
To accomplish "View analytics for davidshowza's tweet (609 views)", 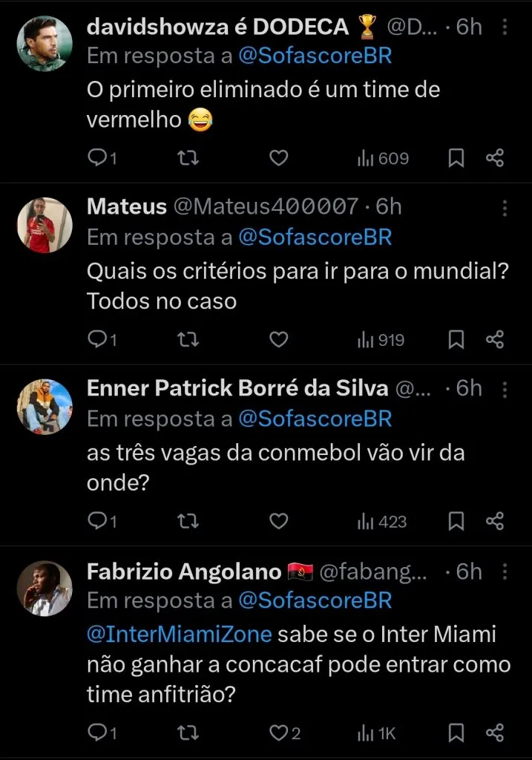I will coord(383,158).
